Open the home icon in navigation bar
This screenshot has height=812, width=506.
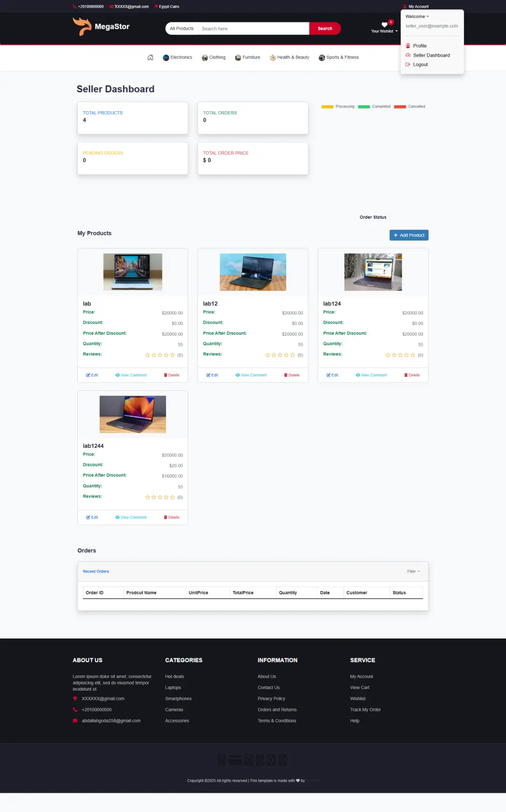coord(150,58)
